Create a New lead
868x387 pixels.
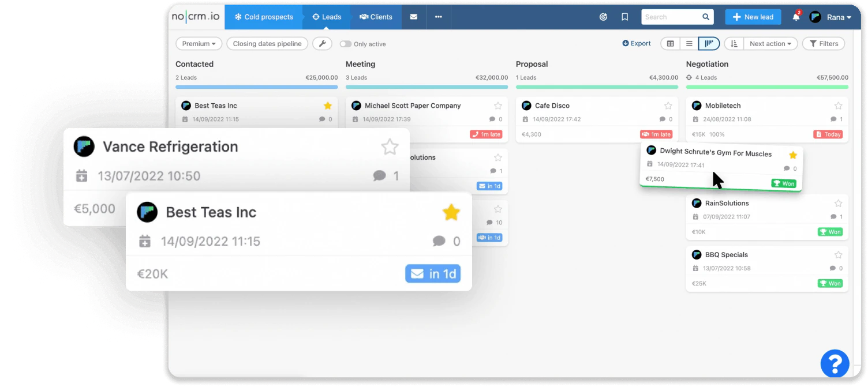[x=753, y=17]
